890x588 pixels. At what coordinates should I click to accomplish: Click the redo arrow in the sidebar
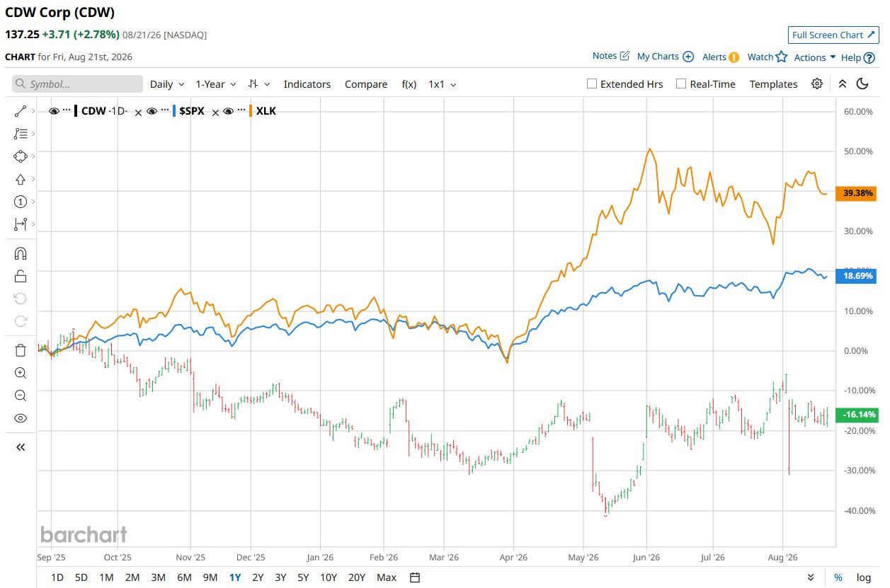20,321
